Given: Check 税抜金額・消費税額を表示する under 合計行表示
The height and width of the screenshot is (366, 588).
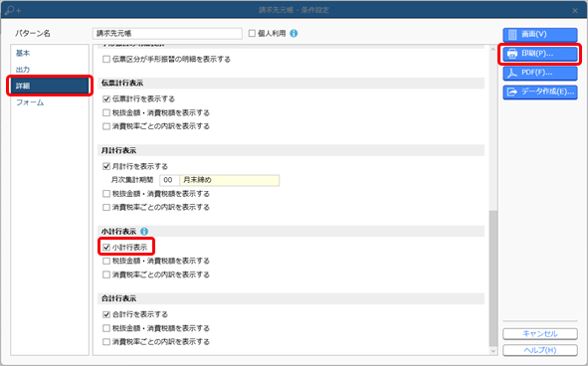Looking at the screenshot, I should point(106,328).
